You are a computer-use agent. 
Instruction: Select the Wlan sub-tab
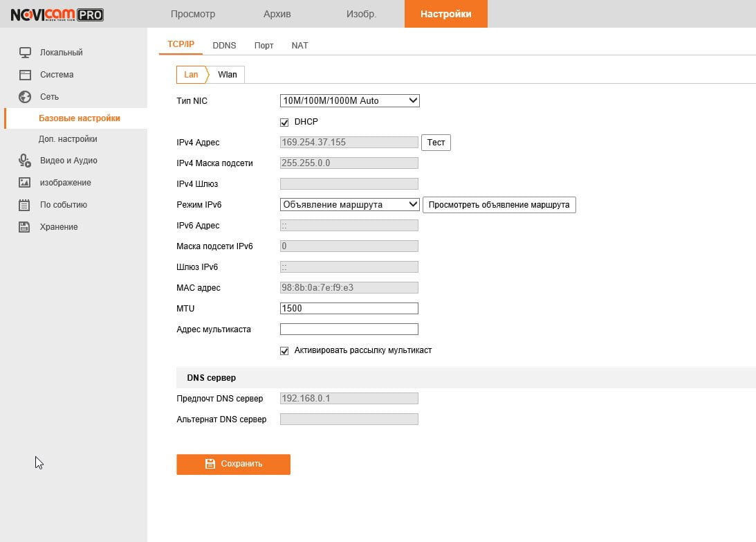tap(227, 74)
